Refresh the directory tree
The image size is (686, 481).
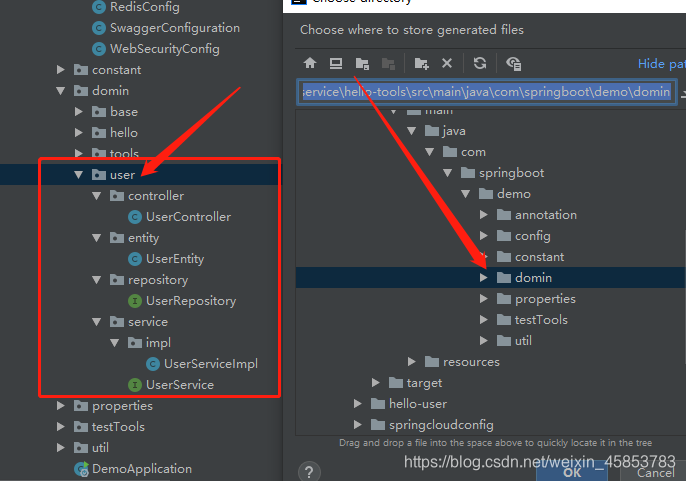pos(480,63)
